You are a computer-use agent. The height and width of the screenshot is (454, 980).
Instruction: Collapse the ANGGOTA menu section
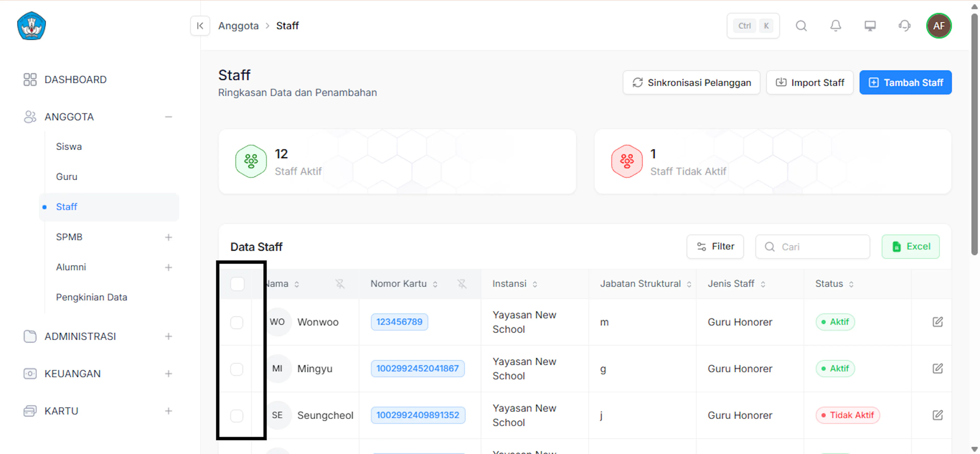coord(168,117)
